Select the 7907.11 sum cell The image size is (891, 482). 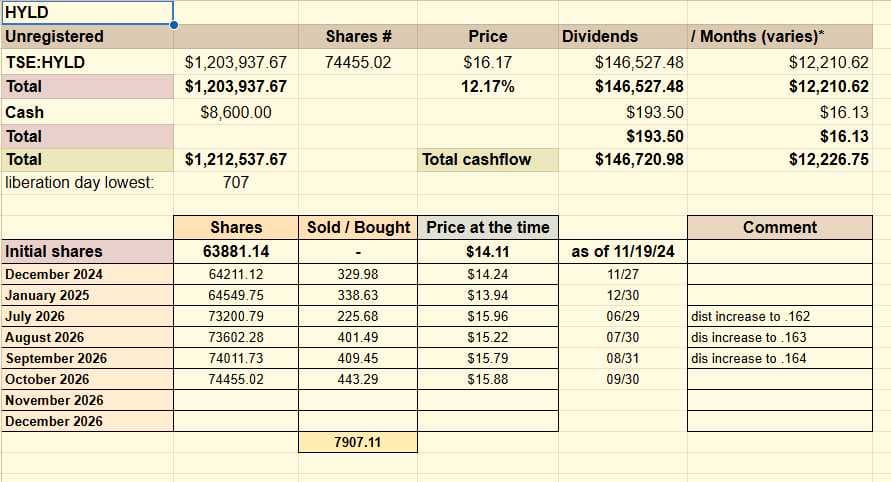click(x=358, y=442)
